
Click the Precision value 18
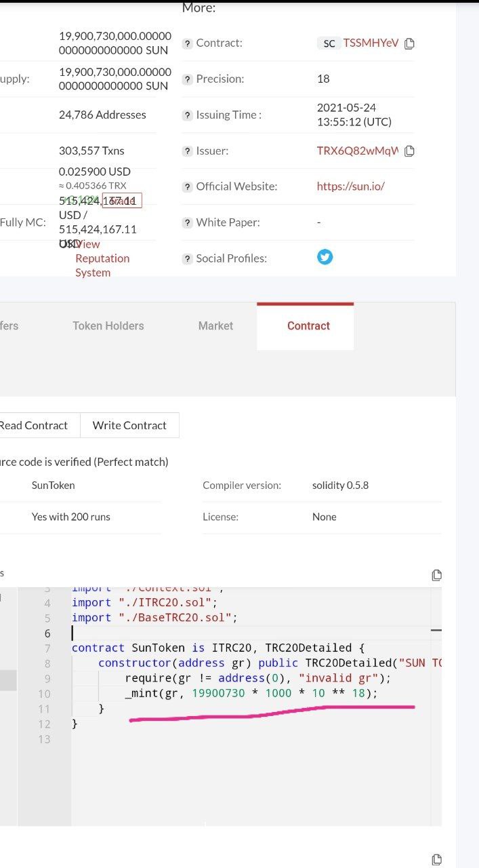point(323,79)
